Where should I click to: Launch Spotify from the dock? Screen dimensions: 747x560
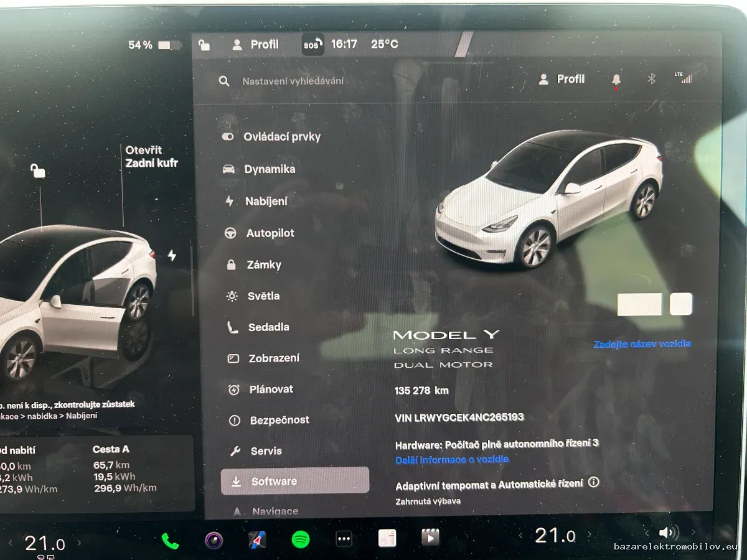pos(301,539)
